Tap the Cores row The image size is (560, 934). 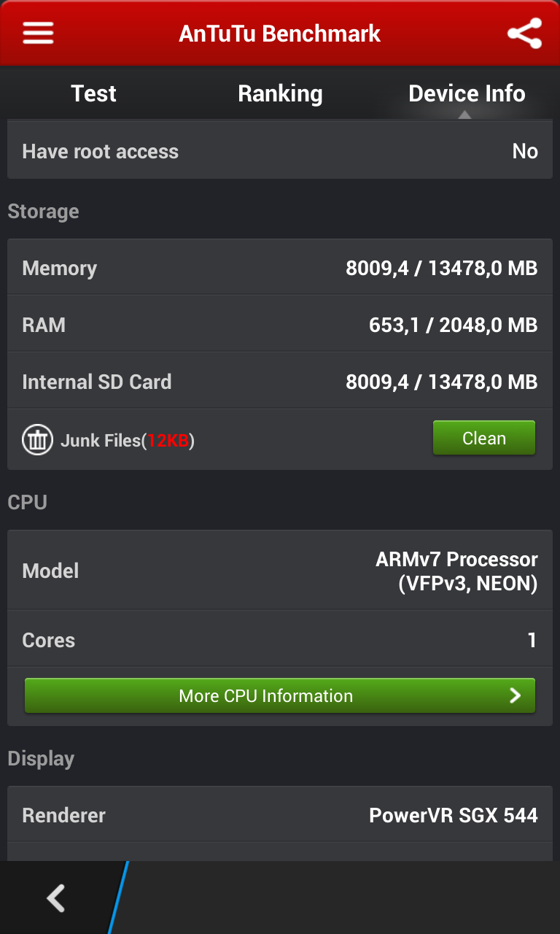pos(280,640)
